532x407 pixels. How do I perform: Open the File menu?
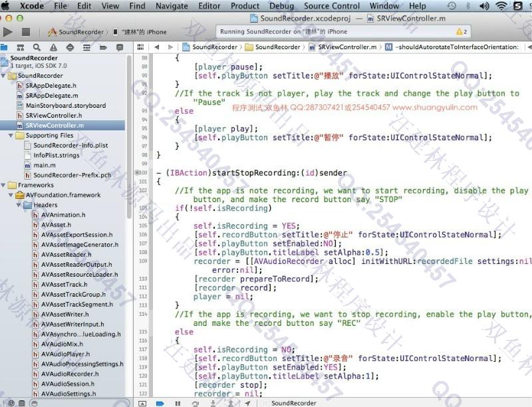coord(61,6)
